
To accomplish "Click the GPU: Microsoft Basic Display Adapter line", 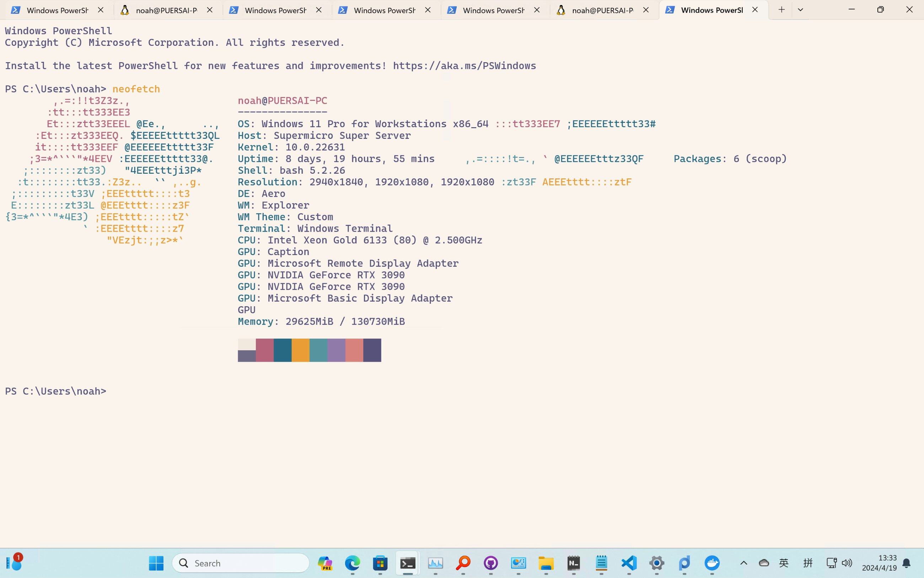I will click(345, 298).
